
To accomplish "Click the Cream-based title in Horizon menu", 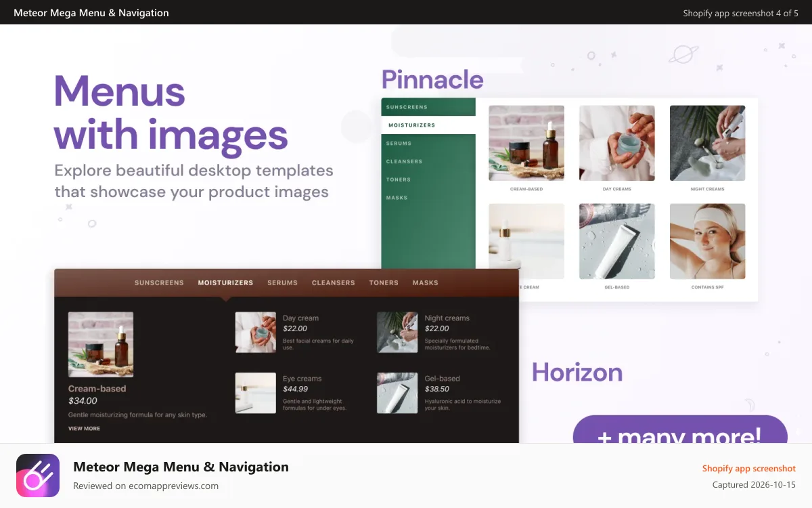I will (x=97, y=389).
